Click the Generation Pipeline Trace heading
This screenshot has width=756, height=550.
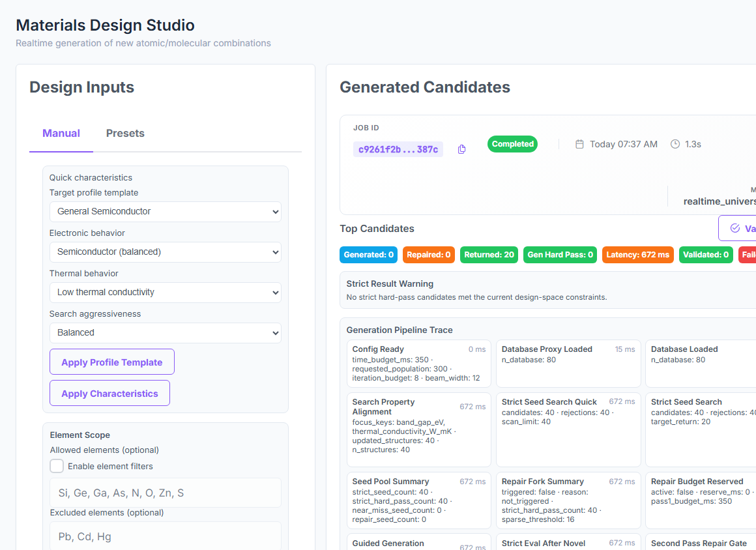click(x=400, y=330)
